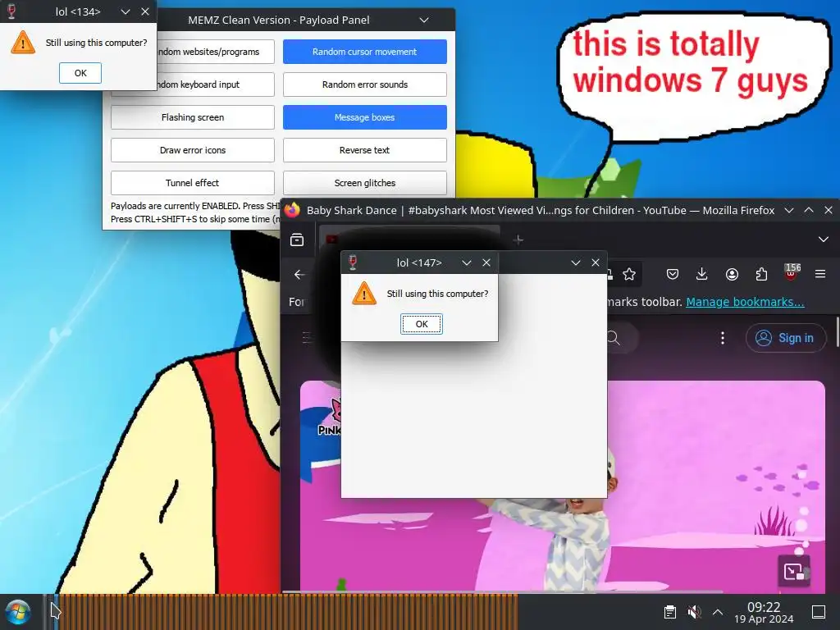Screen dimensions: 840x630
Task: Click Manage bookmarks link
Action: 745,302
